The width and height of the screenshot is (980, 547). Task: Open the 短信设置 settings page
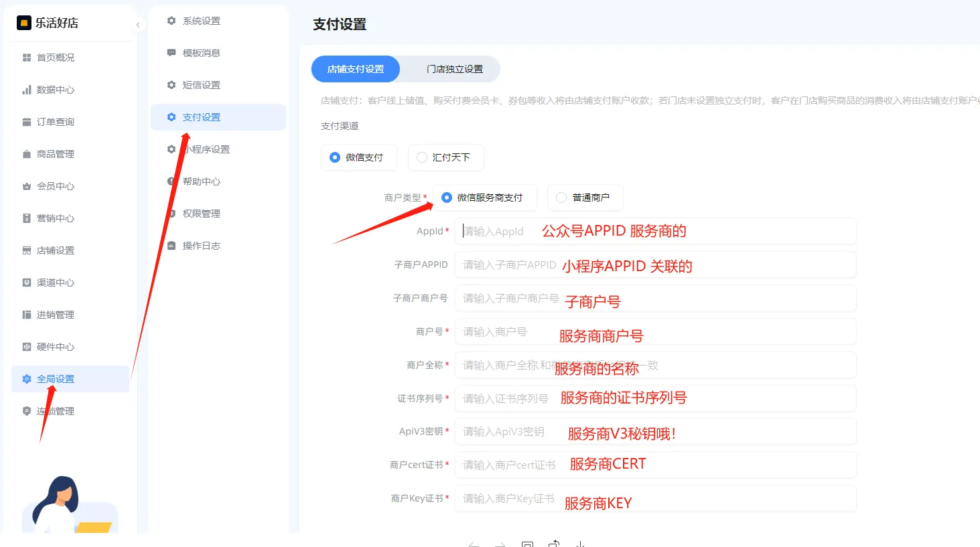[x=201, y=85]
